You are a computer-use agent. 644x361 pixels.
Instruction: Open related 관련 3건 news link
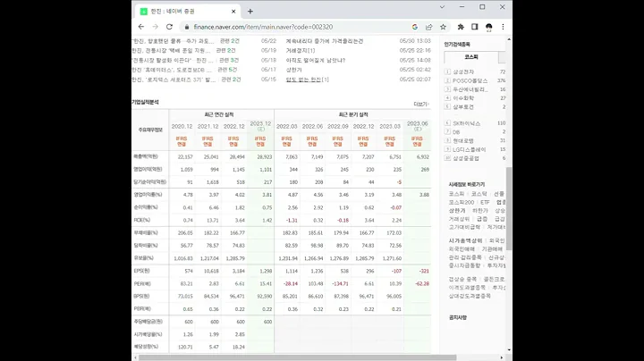(229, 60)
